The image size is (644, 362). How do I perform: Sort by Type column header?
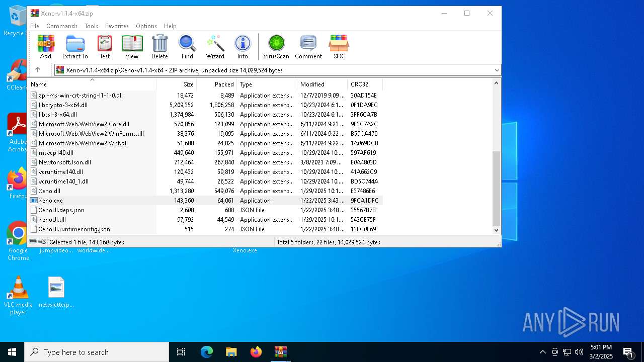click(x=267, y=84)
